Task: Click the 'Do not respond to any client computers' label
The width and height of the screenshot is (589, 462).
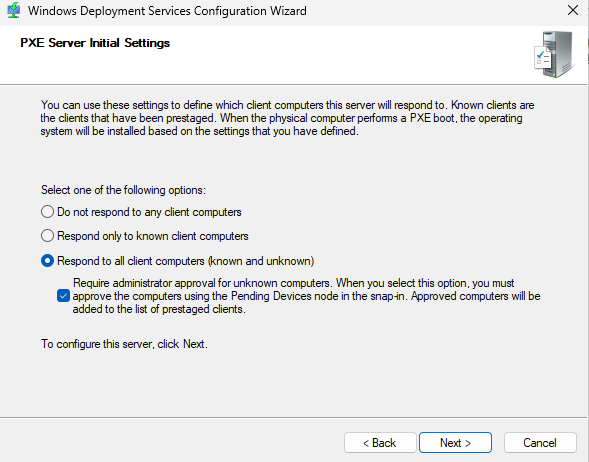Action: coord(149,212)
